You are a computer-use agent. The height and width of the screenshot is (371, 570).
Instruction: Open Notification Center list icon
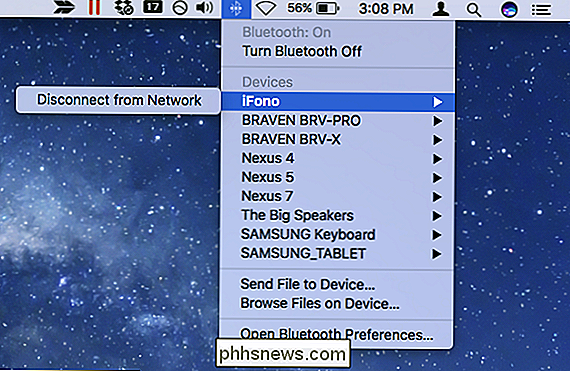541,10
